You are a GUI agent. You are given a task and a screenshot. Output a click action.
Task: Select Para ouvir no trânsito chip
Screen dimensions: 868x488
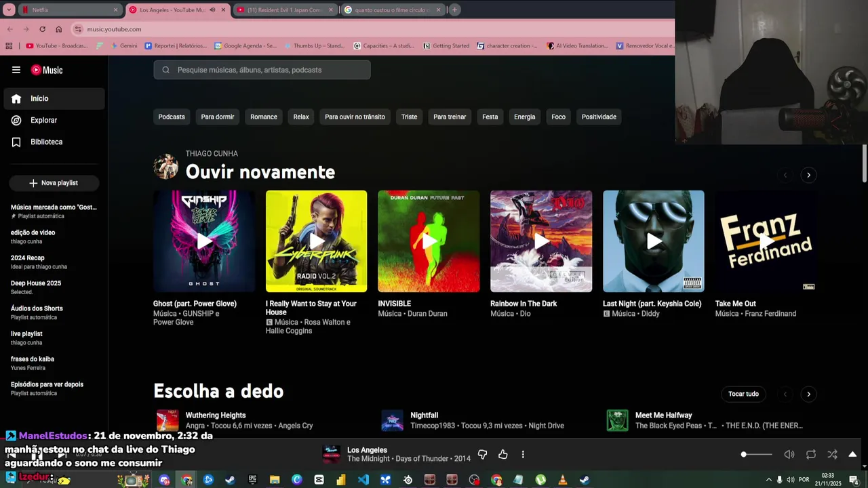(x=355, y=117)
